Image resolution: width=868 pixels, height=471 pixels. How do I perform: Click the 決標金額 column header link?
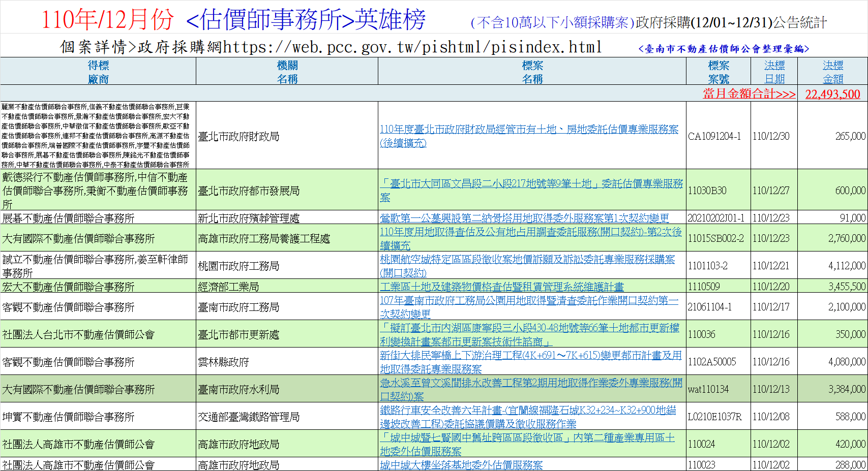point(832,72)
